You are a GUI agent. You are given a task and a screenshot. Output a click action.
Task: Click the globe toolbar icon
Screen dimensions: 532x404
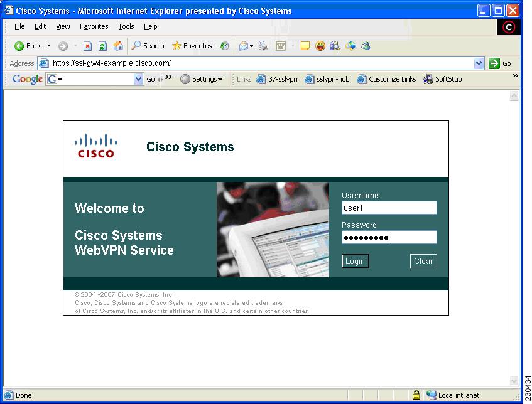(x=350, y=46)
